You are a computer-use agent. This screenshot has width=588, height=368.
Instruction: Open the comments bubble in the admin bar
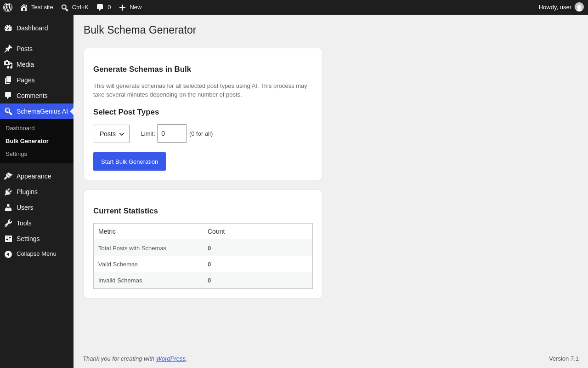(100, 7)
